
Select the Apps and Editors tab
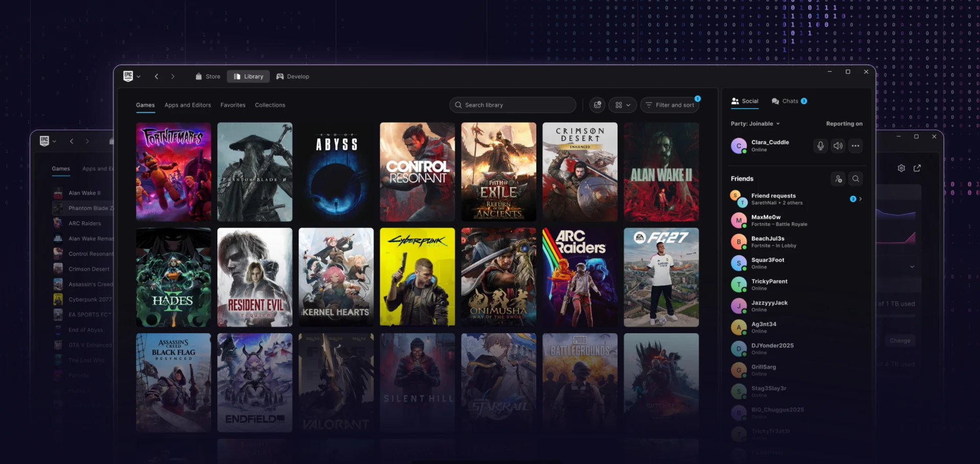coord(187,105)
